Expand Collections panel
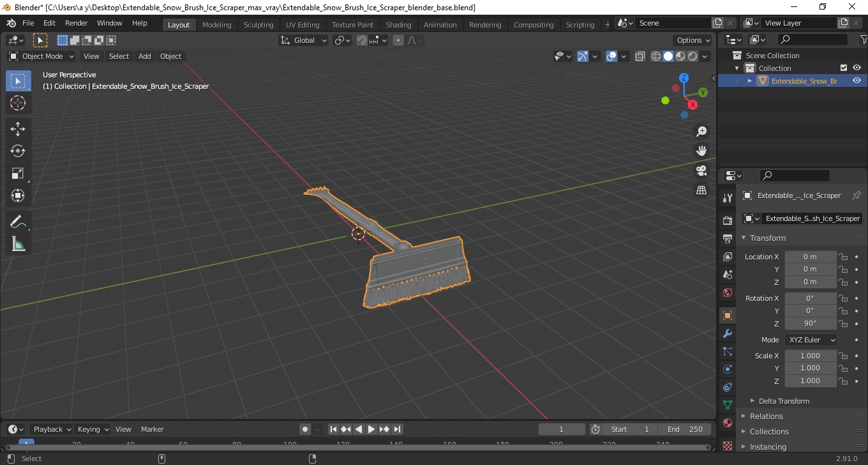The width and height of the screenshot is (868, 465). (x=769, y=431)
